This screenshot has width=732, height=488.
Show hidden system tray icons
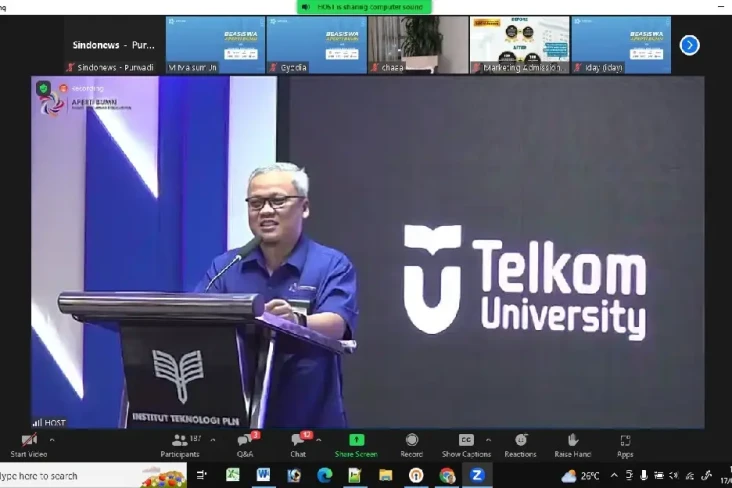[x=614, y=475]
